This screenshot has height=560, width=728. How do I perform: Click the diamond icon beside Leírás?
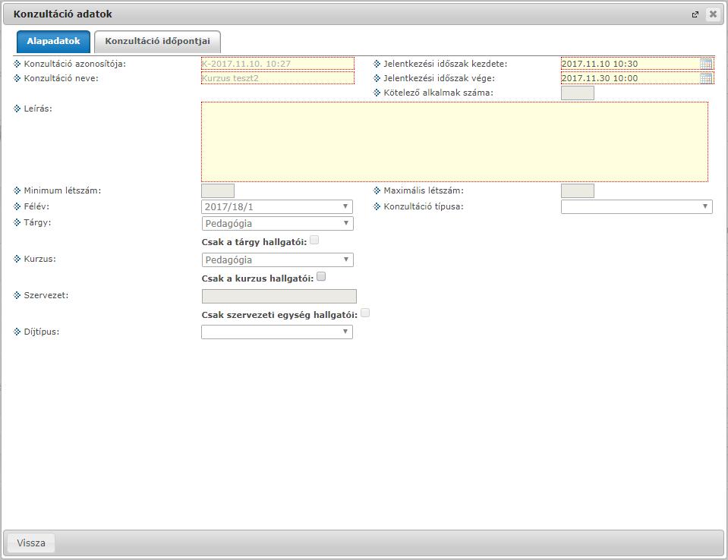point(17,109)
